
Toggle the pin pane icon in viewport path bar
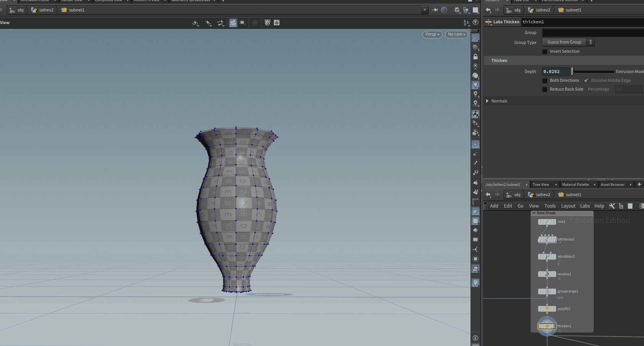tap(435, 10)
